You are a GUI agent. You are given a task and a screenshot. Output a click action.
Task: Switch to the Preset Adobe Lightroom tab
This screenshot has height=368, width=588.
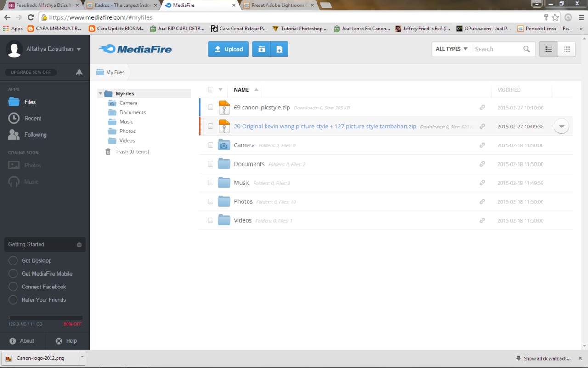(279, 6)
